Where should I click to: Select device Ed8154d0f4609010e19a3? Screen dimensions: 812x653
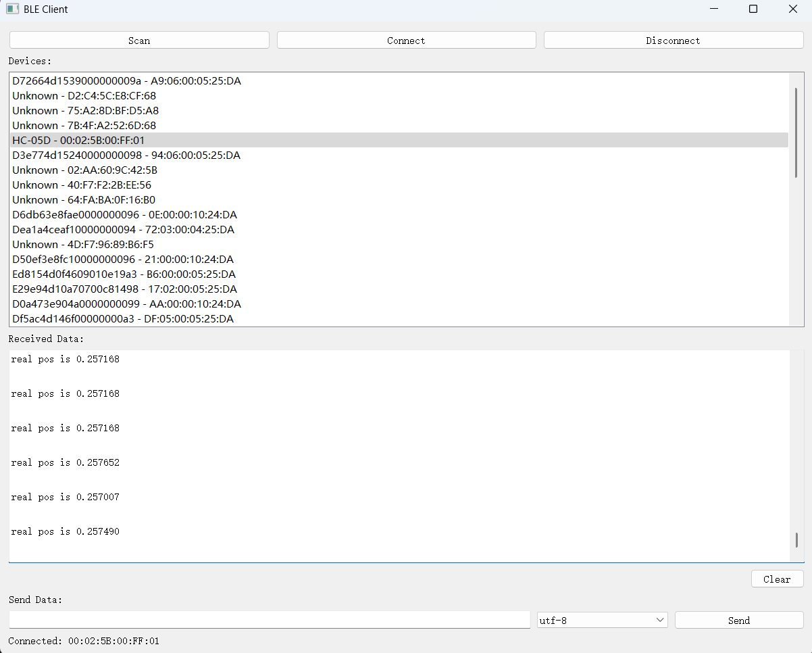[x=400, y=274]
